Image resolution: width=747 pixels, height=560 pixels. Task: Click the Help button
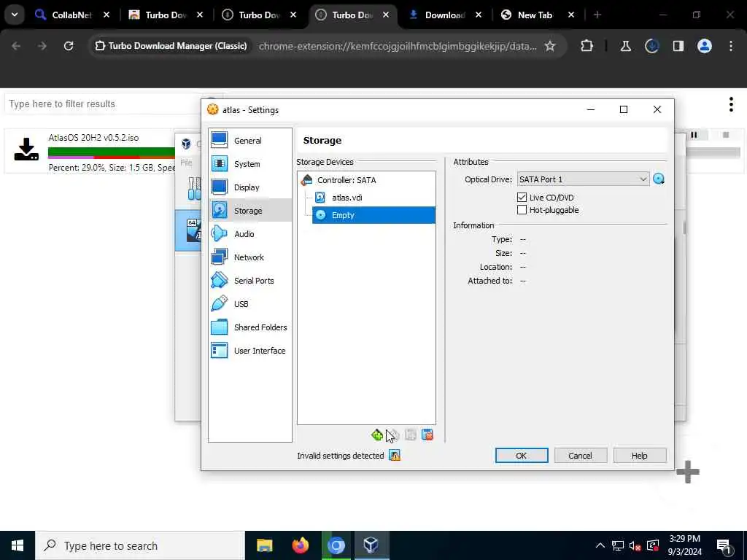pyautogui.click(x=639, y=456)
